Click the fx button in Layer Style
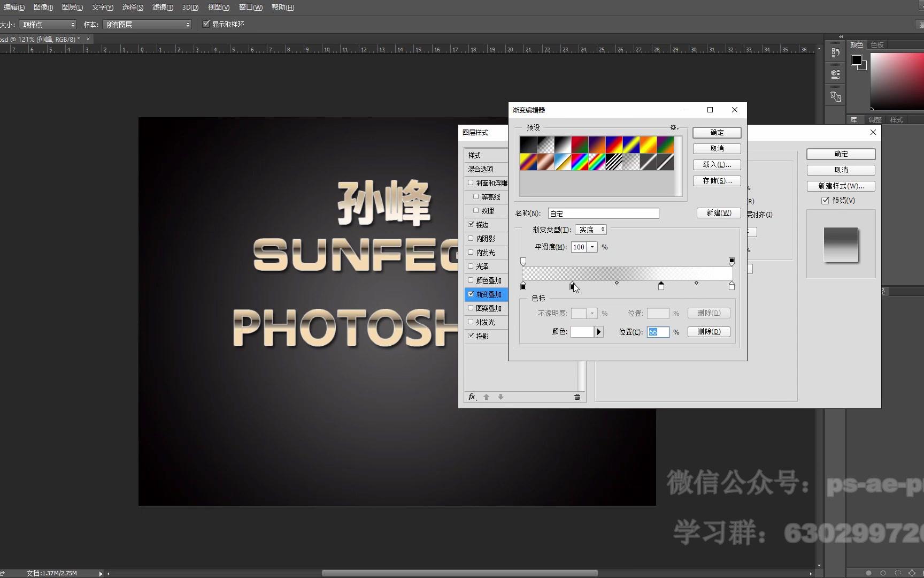Image resolution: width=924 pixels, height=578 pixels. coord(472,397)
